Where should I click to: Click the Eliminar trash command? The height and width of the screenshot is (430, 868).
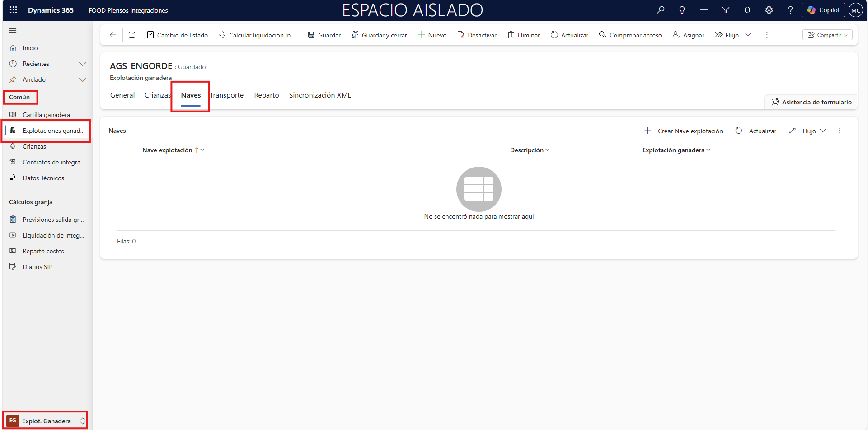pos(523,35)
